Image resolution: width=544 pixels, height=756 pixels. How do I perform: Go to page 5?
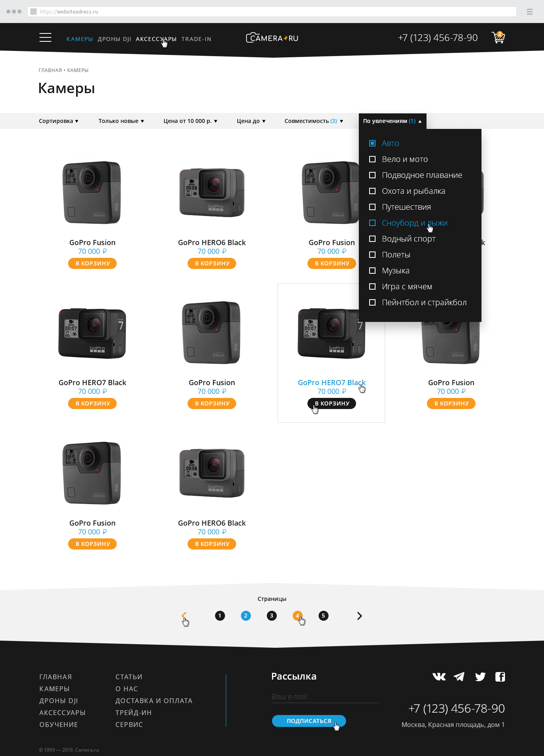tap(323, 616)
